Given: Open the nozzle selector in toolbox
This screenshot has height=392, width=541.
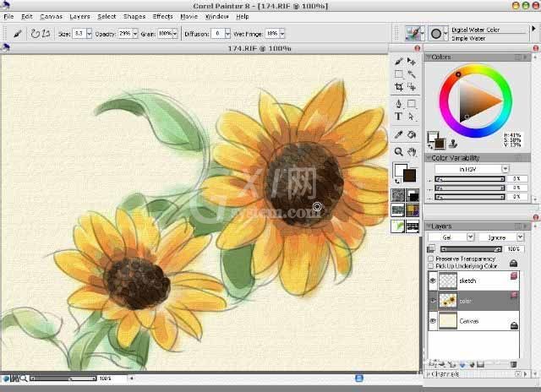Looking at the screenshot, I should click(413, 226).
